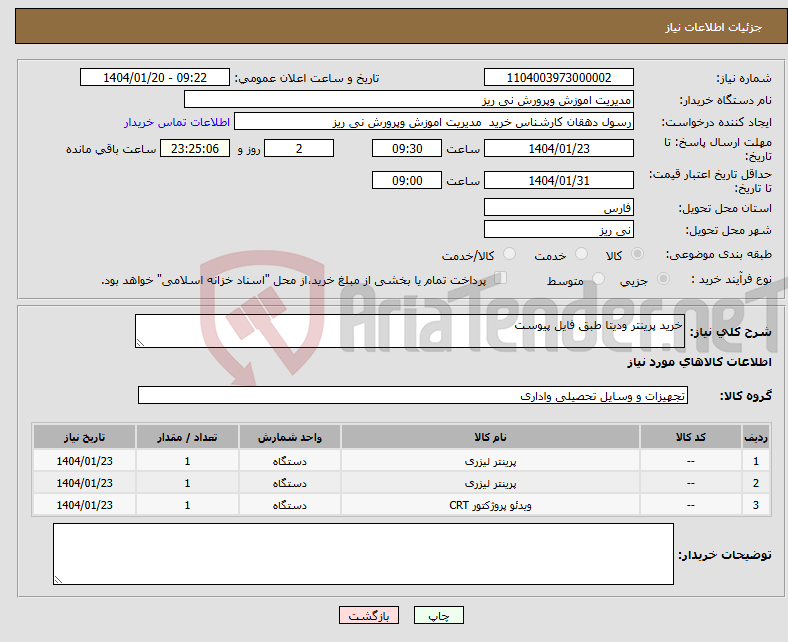Viewport: 788px width, 642px height.
Task: Select the متوسط purchase type radio
Action: point(598,279)
